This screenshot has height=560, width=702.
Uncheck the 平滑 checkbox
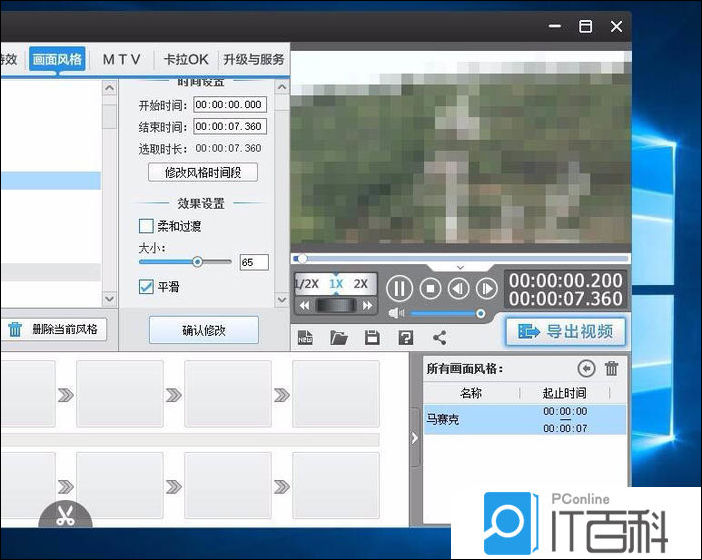(146, 287)
